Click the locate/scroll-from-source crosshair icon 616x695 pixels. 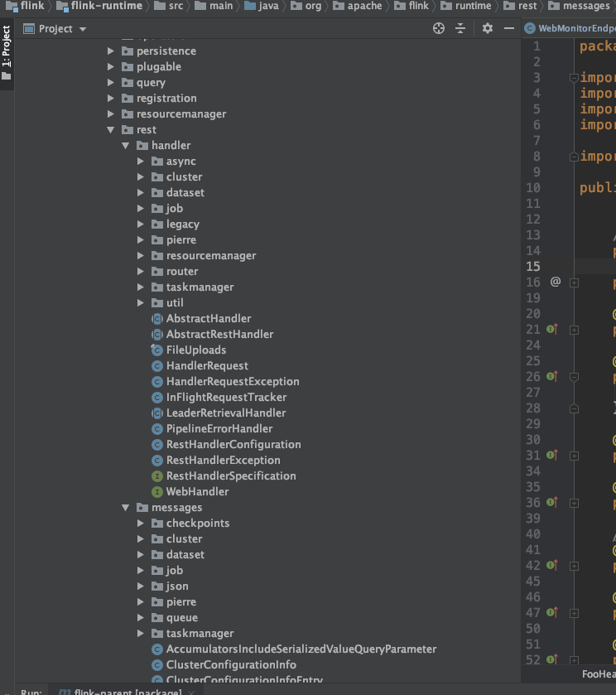click(438, 28)
